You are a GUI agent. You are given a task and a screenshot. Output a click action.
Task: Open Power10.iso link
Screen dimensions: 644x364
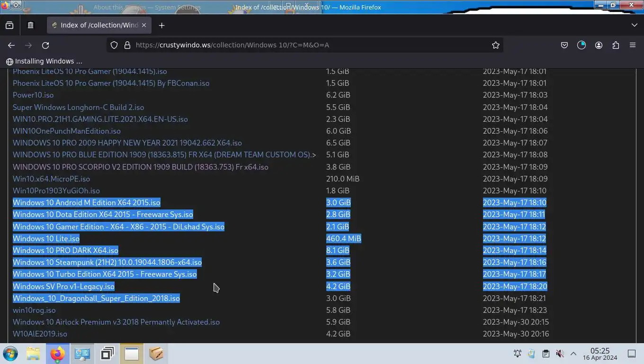(x=33, y=95)
